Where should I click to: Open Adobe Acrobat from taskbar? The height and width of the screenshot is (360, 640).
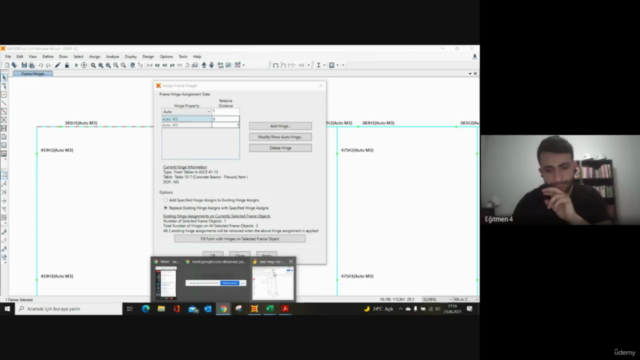pyautogui.click(x=285, y=309)
